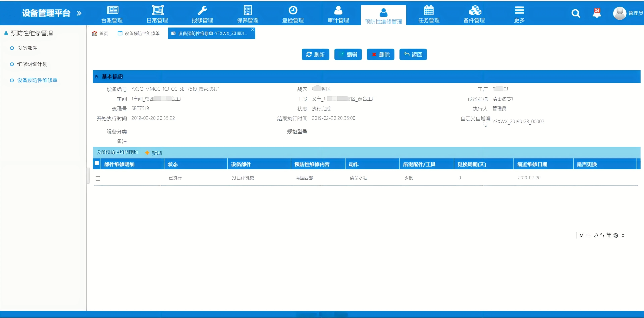Toggle the select-all checkbox in table header

97,163
